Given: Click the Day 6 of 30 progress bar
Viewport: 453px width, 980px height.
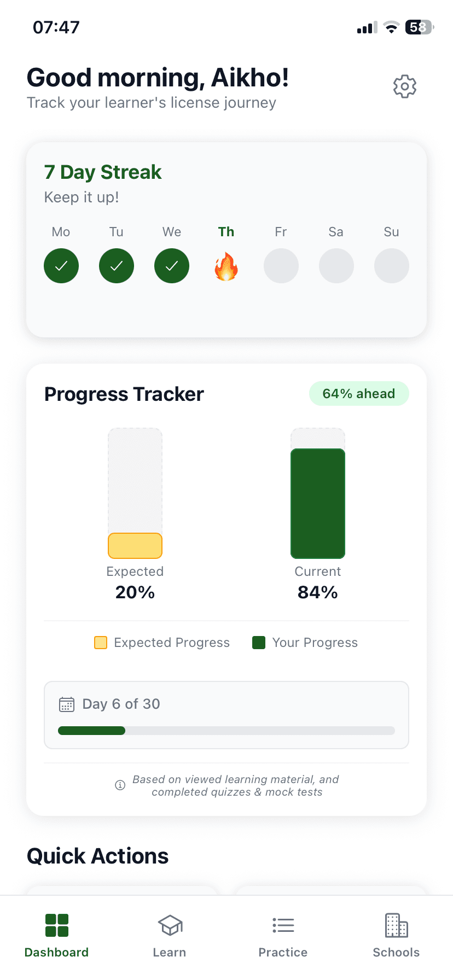Looking at the screenshot, I should pyautogui.click(x=226, y=731).
